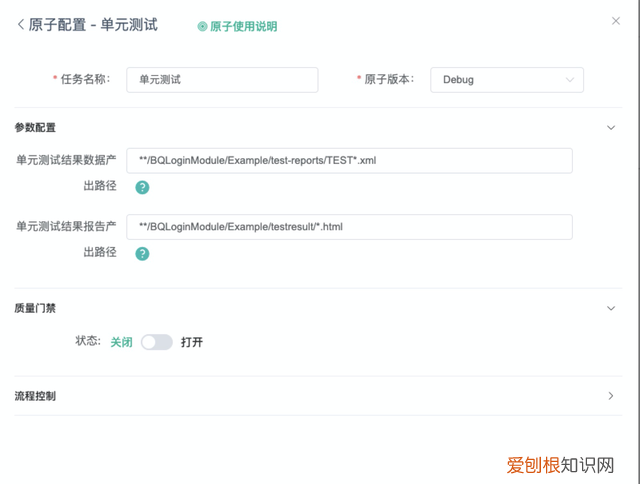
Task: Click the 任务名称 input field
Action: (221, 80)
